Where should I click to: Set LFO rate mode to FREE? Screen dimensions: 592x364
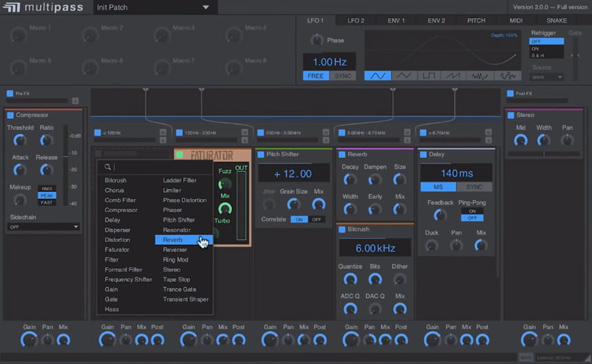[x=316, y=76]
